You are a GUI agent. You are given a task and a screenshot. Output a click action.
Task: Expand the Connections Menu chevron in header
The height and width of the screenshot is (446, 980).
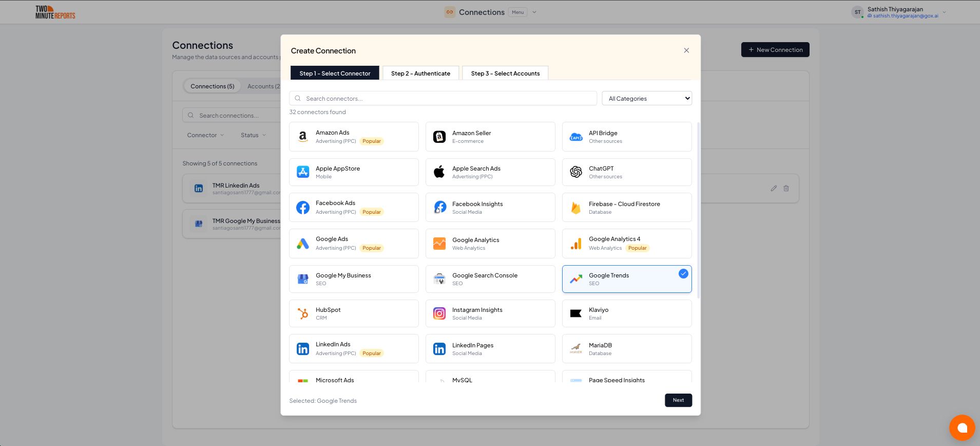pyautogui.click(x=534, y=12)
